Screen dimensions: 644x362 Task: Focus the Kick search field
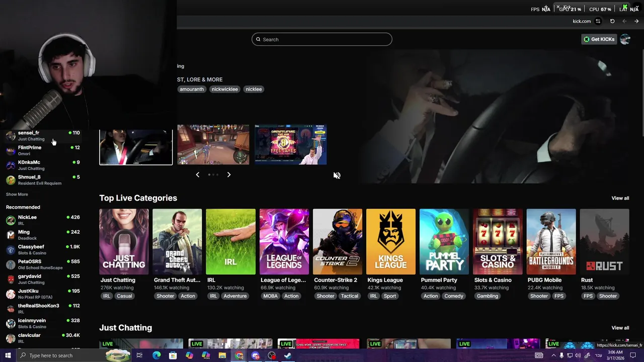tap(322, 39)
